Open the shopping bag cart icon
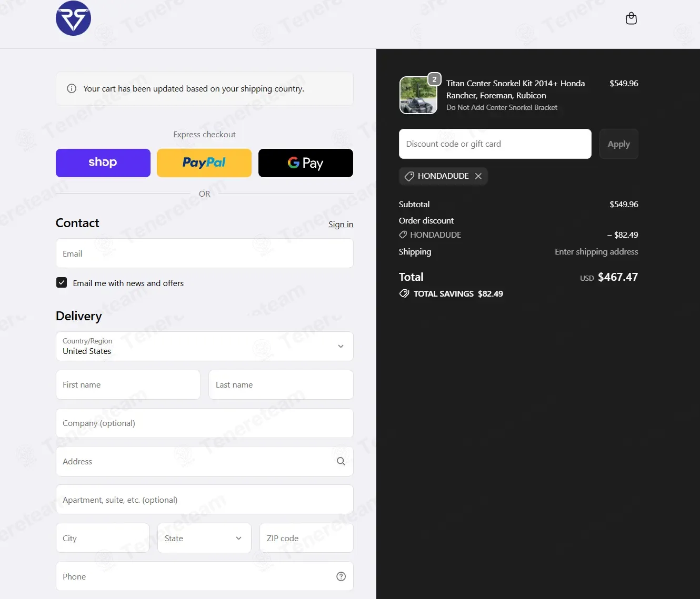The height and width of the screenshot is (599, 700). (x=631, y=19)
